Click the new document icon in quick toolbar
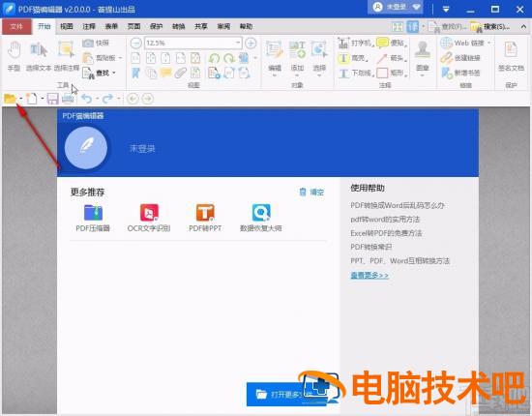532x416 pixels. 32,99
